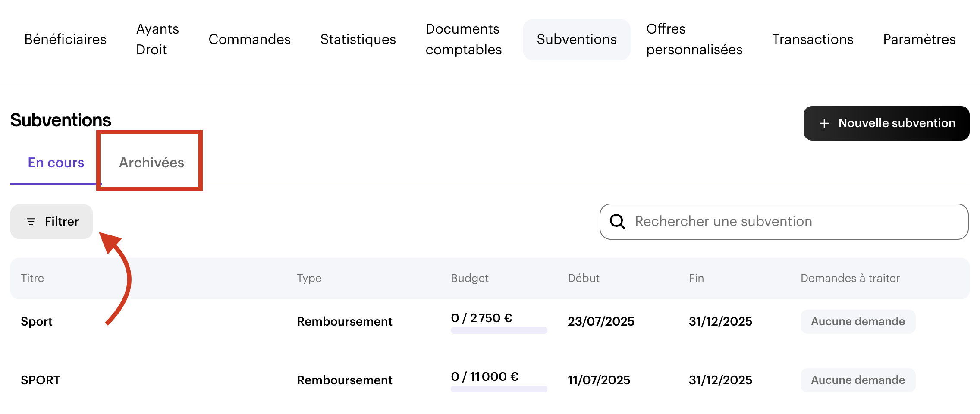Click the plus icon in Nouvelle subvention
980x414 pixels.
click(824, 123)
